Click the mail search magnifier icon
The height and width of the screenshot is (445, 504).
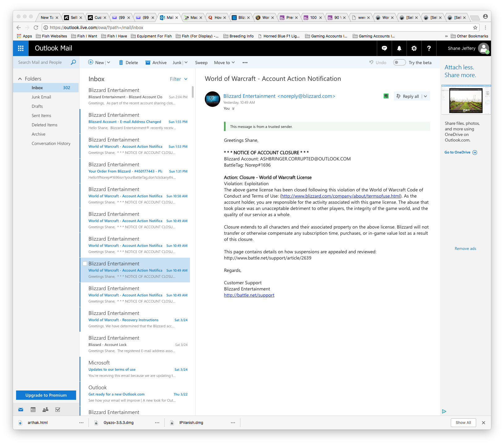pos(73,62)
